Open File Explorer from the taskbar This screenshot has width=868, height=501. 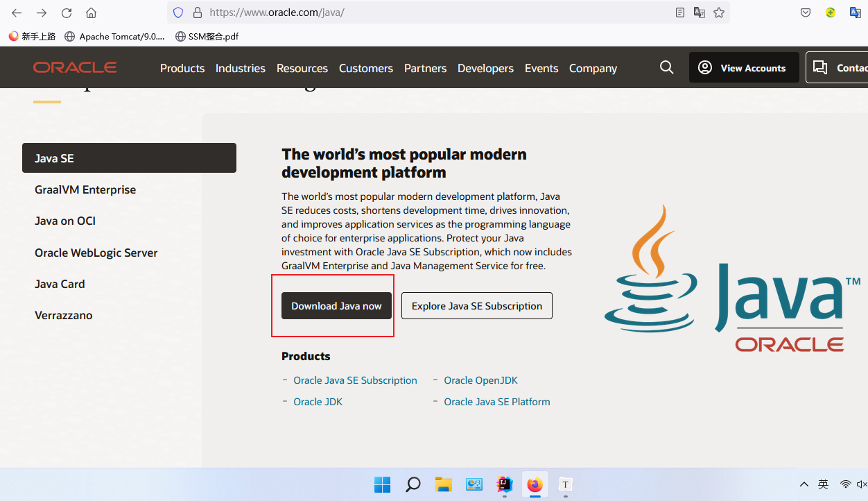point(444,484)
